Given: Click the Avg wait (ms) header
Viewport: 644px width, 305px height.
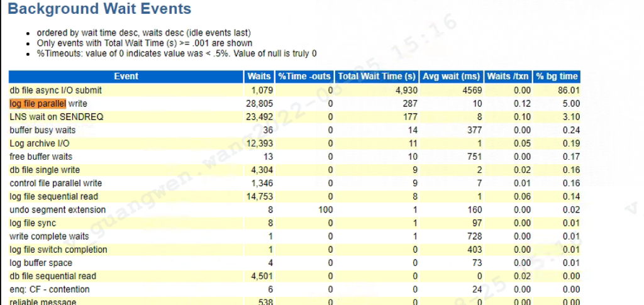Looking at the screenshot, I should (x=452, y=76).
